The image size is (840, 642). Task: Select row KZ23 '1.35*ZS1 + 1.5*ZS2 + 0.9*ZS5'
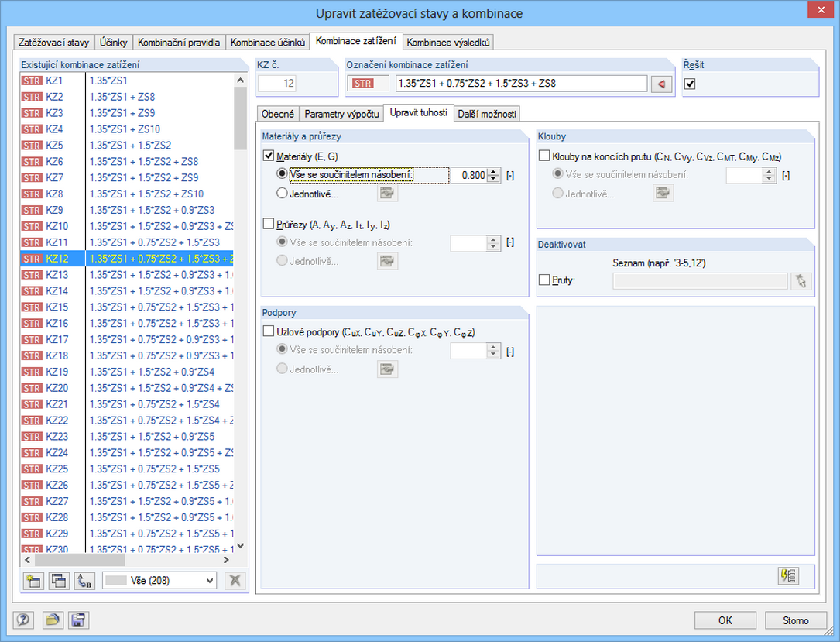click(127, 437)
